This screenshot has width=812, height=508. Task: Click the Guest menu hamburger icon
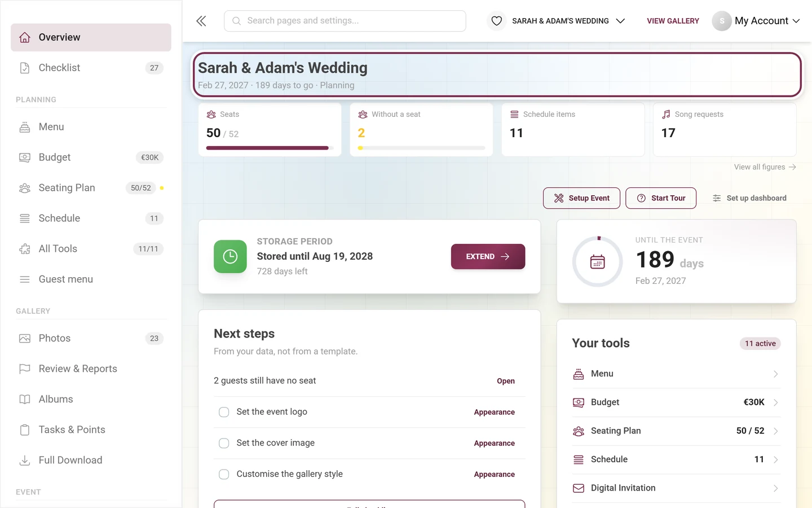click(25, 279)
